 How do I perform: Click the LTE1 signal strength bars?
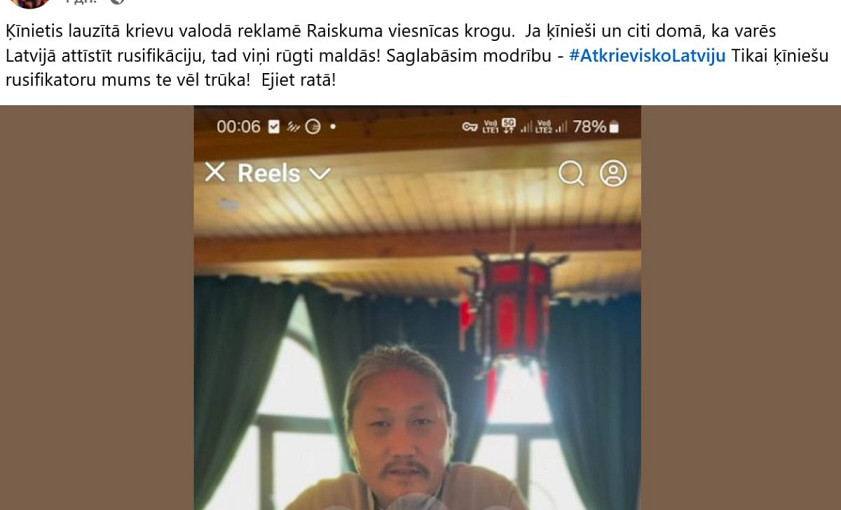pyautogui.click(x=527, y=127)
